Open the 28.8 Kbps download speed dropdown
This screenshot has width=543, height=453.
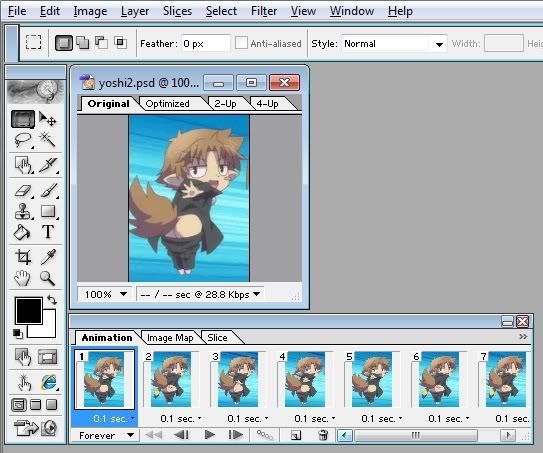pyautogui.click(x=200, y=294)
